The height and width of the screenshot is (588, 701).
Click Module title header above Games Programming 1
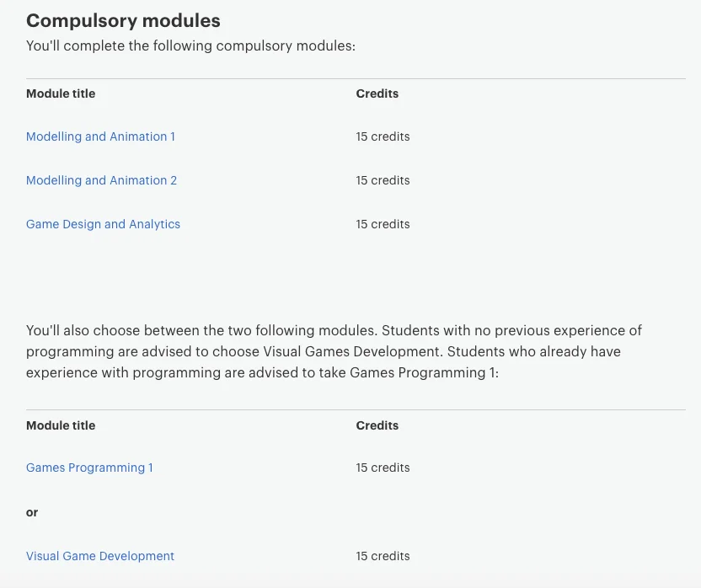point(61,425)
